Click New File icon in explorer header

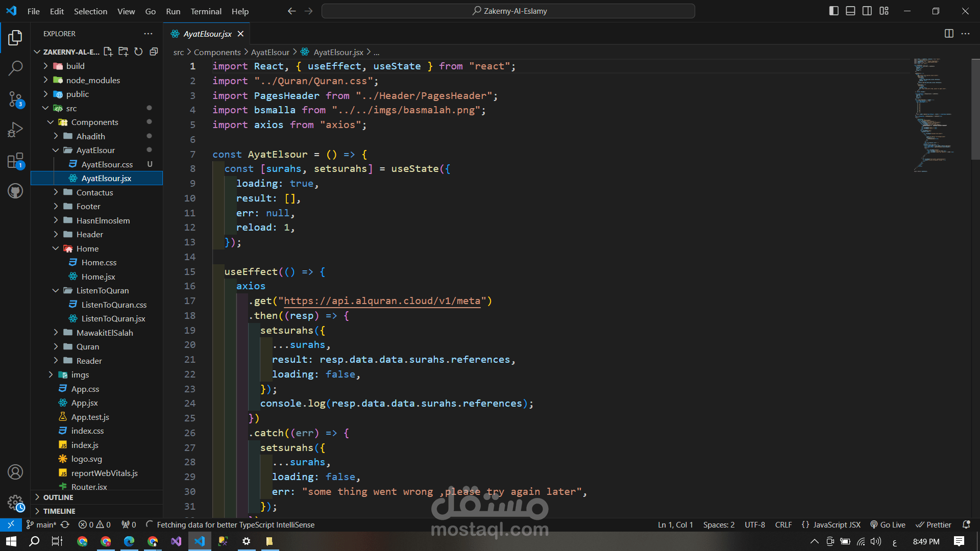(108, 52)
